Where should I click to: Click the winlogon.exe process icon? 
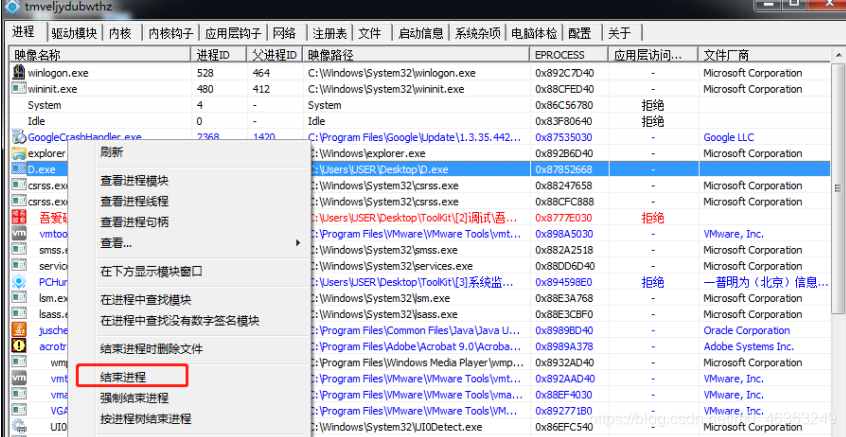tap(19, 72)
